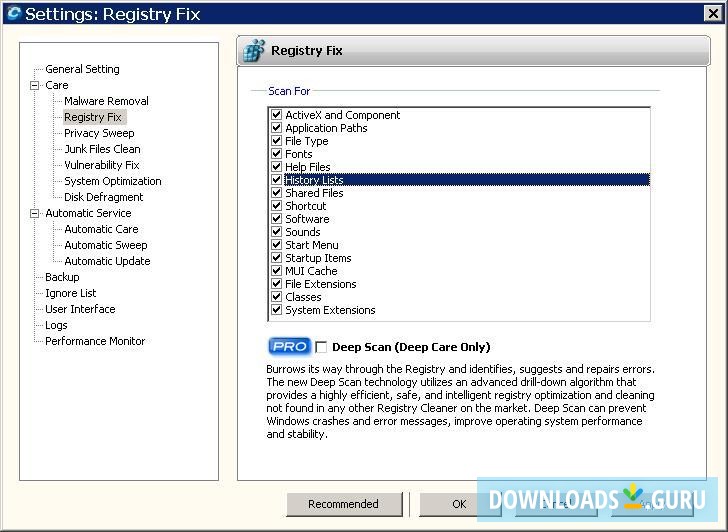
Task: Select Automatic Service tree item
Action: click(88, 213)
